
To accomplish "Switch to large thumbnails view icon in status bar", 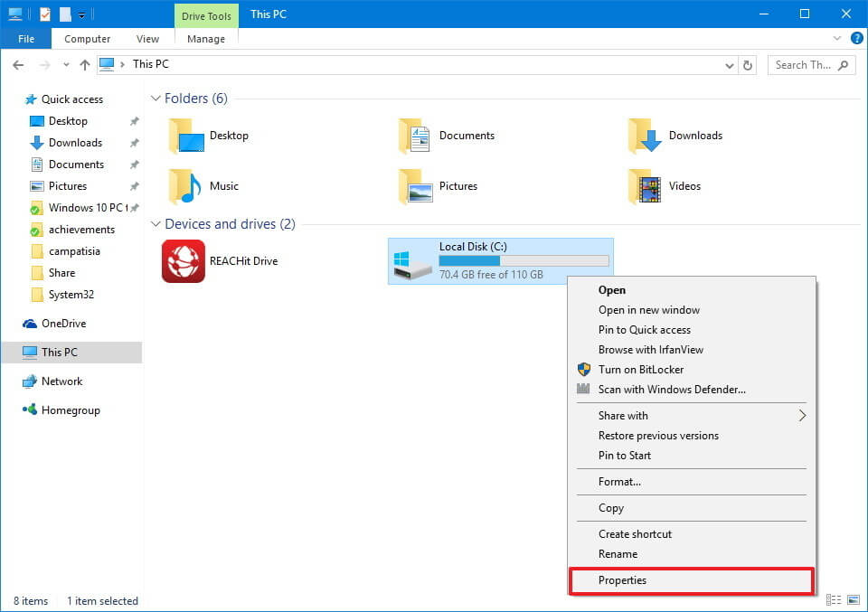I will pos(854,600).
